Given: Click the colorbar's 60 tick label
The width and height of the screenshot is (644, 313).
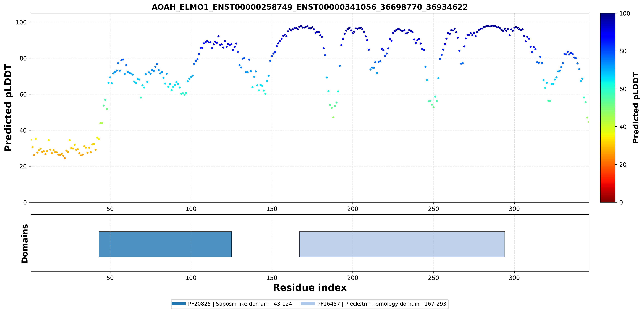Looking at the screenshot, I should point(623,89).
